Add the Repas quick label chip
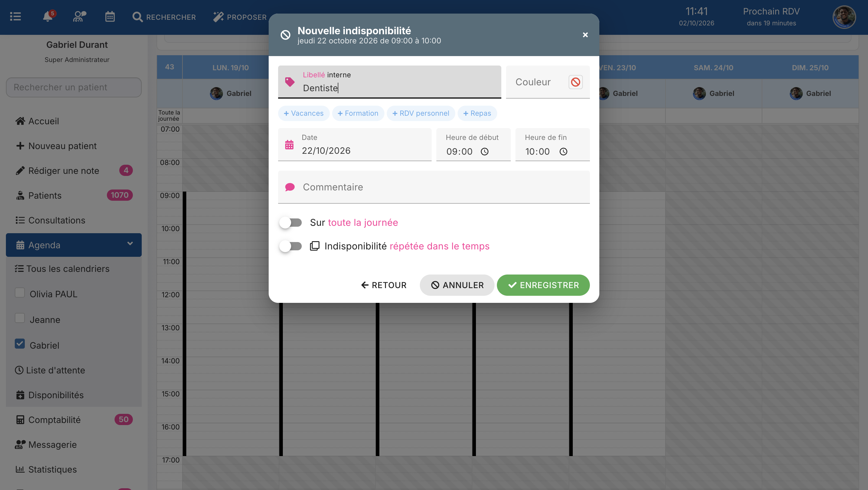Viewport: 868px width, 490px height. (477, 113)
